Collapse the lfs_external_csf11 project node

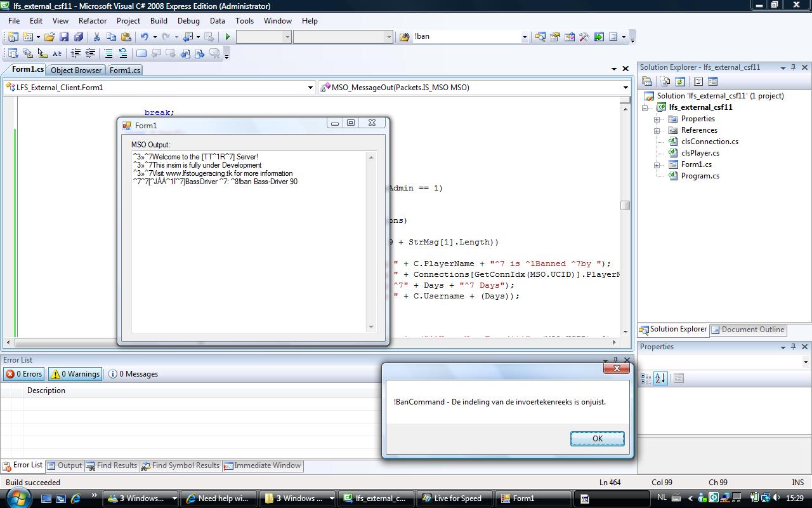point(646,107)
